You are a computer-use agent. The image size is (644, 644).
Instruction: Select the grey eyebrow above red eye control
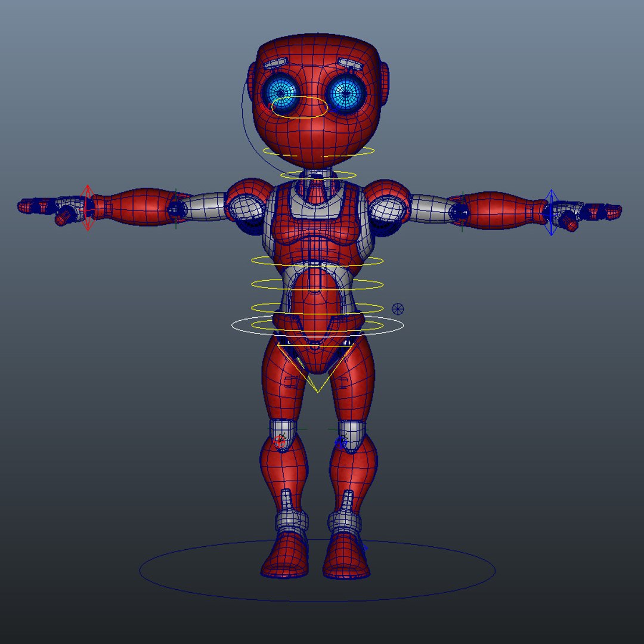coord(275,64)
